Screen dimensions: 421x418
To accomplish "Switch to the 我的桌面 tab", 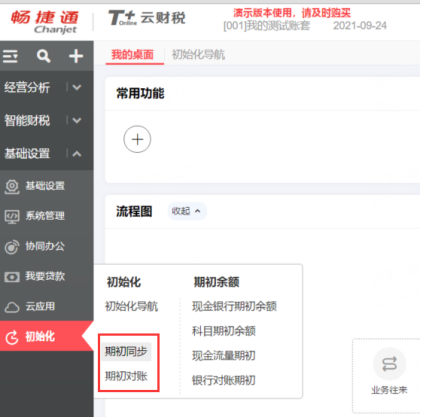I will click(x=133, y=54).
